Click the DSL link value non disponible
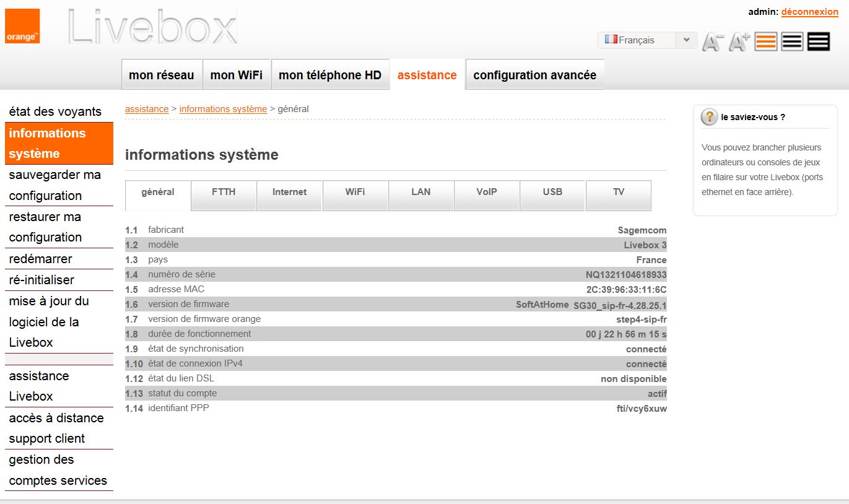This screenshot has width=849, height=504. [633, 379]
